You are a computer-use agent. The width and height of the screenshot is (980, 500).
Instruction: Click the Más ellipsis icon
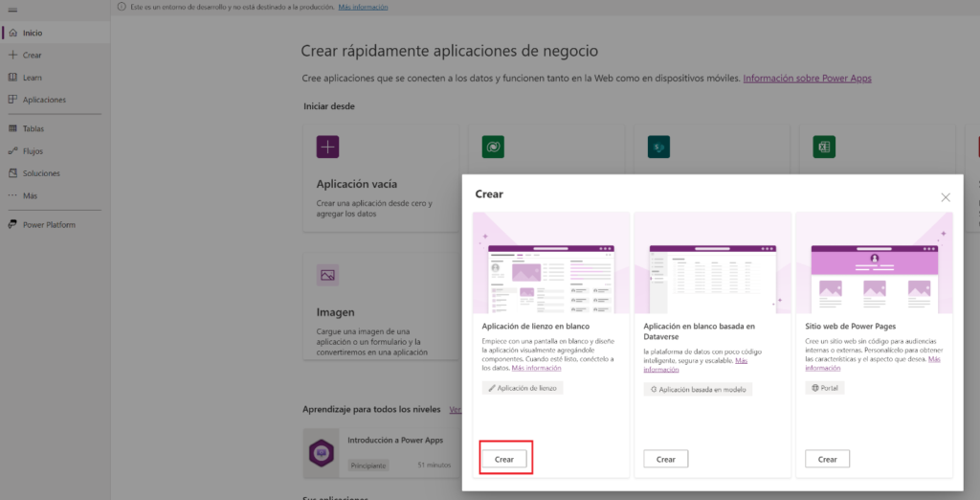12,195
